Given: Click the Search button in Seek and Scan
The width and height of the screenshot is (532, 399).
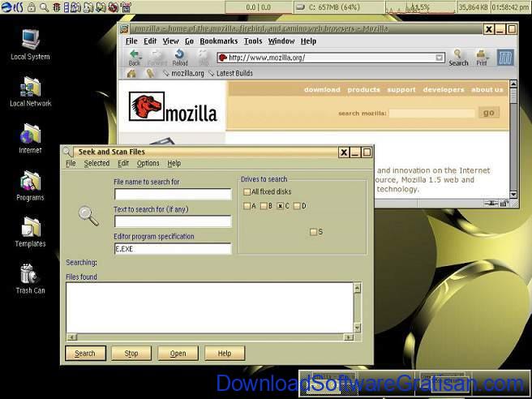Looking at the screenshot, I should (85, 354).
